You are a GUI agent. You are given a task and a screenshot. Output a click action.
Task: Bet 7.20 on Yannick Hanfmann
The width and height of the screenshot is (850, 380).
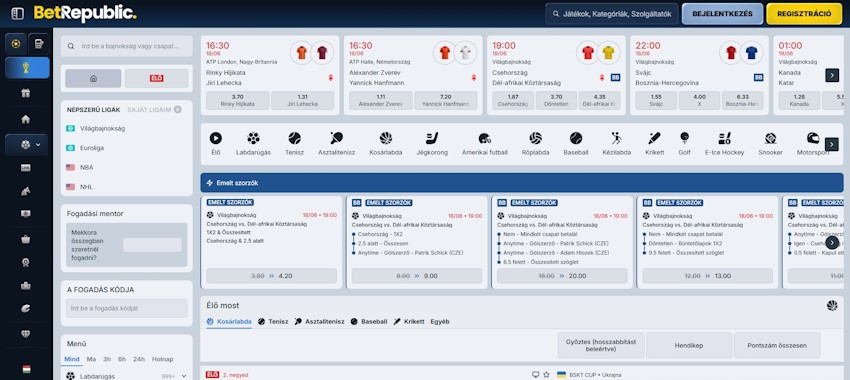(x=446, y=100)
